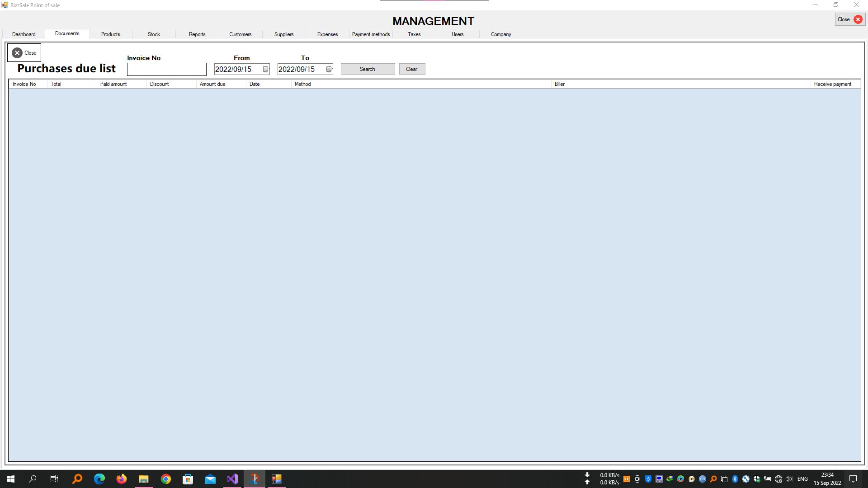Screen dimensions: 868x488
Task: Click the Invoice No input field
Action: (x=166, y=69)
